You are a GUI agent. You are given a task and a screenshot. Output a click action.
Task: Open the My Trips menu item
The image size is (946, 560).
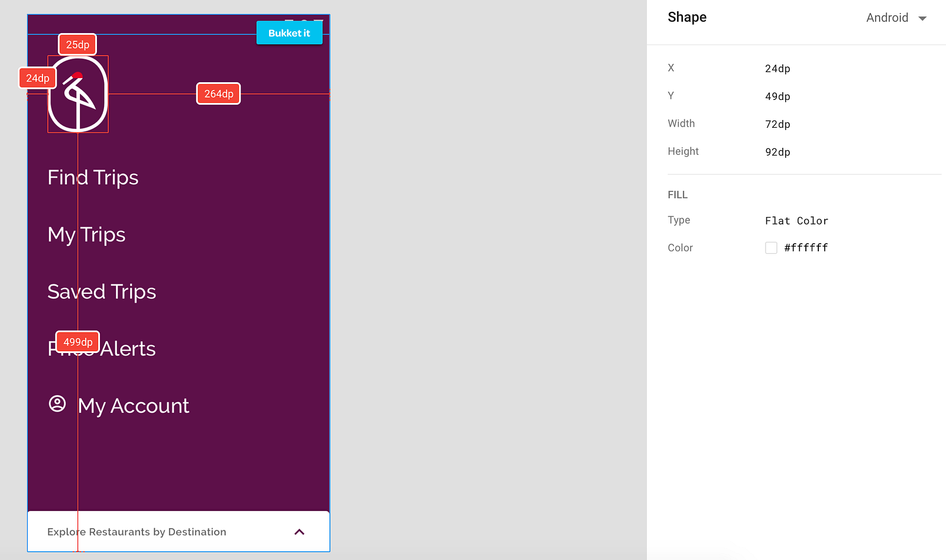point(86,235)
